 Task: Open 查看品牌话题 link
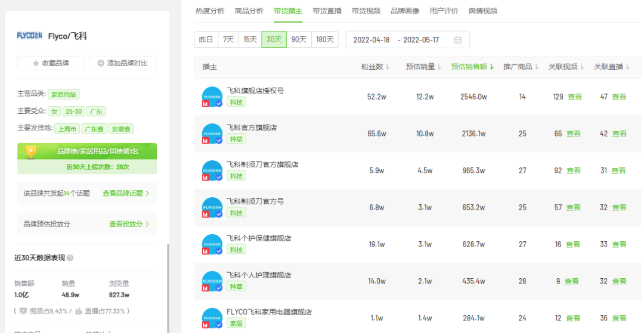(126, 193)
